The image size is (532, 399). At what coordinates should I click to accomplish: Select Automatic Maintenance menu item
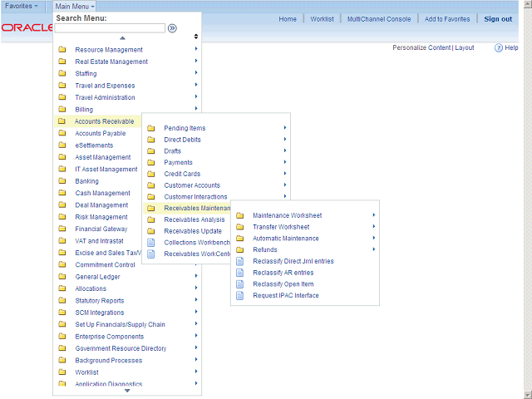(x=285, y=239)
